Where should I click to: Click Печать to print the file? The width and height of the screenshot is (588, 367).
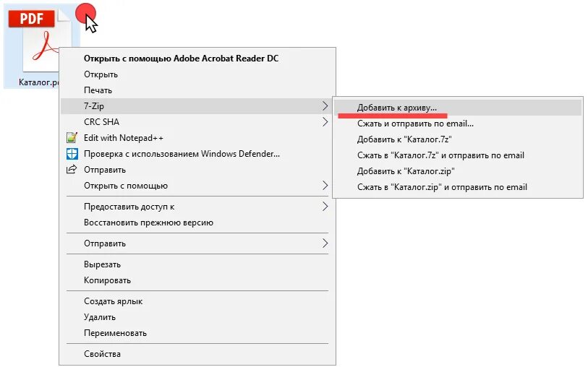pyautogui.click(x=98, y=90)
